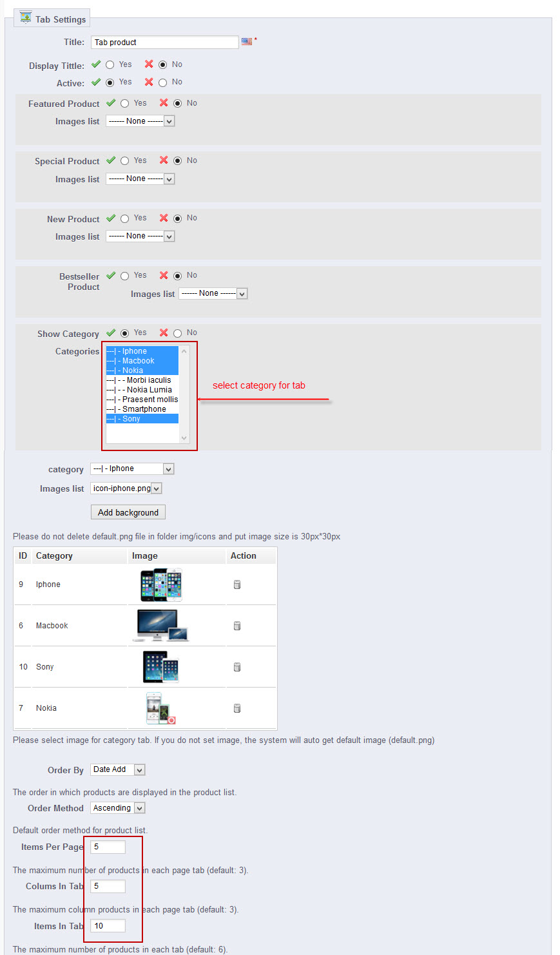The height and width of the screenshot is (955, 560).
Task: Open Special Product Images list dropdown
Action: pos(140,179)
